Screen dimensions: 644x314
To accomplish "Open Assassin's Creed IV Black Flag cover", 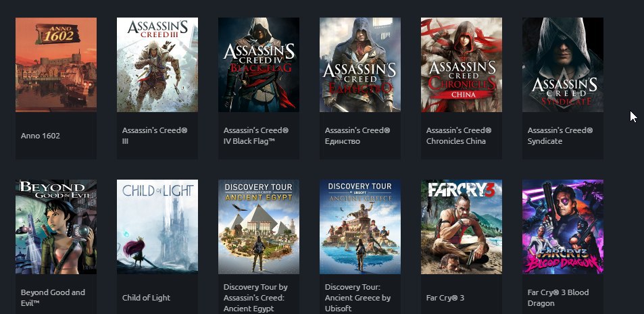I will click(x=259, y=64).
